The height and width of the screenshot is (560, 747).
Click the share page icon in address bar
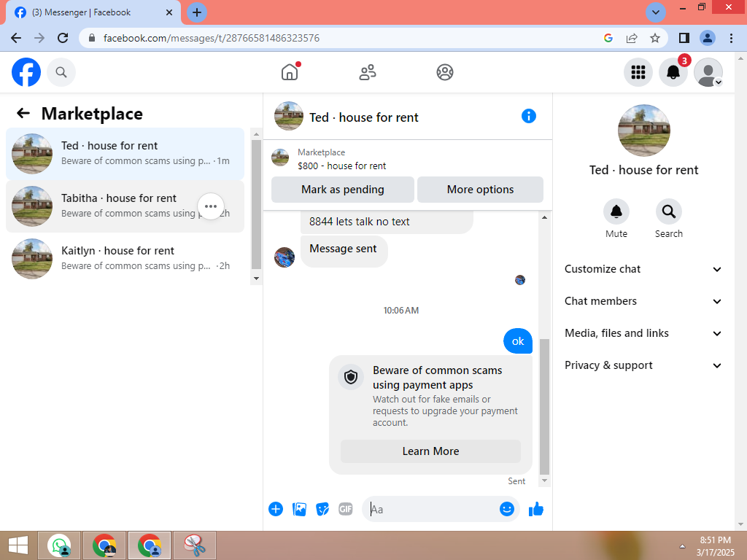(x=632, y=38)
